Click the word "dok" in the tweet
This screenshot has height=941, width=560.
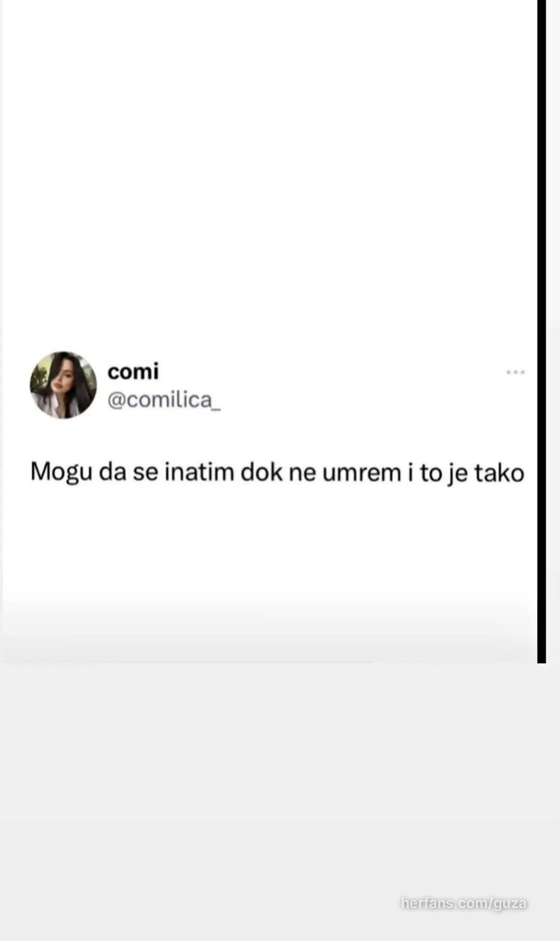pos(261,473)
